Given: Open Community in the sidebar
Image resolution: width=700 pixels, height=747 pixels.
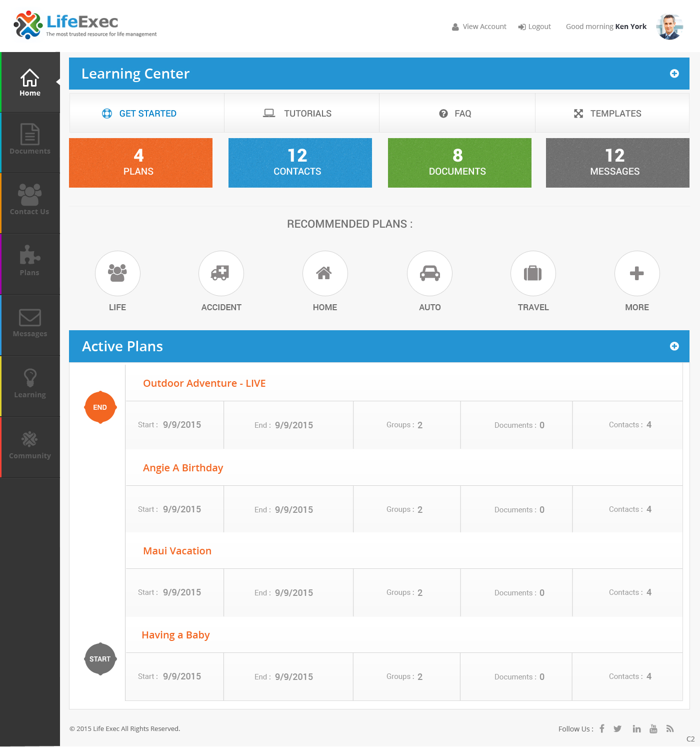Looking at the screenshot, I should coord(30,447).
